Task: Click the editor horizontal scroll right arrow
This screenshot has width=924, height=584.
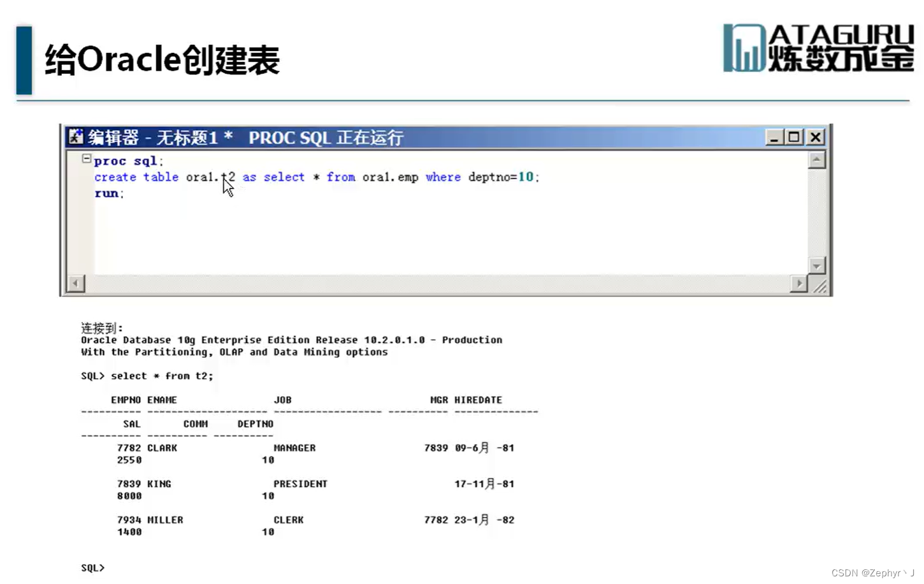Action: click(799, 283)
